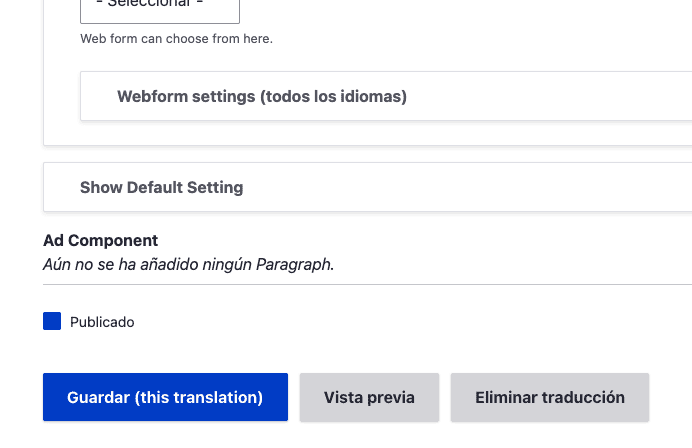692x448 pixels.
Task: Click the 'Aún no se ha añadido ningún Paragraph' text
Action: (x=188, y=265)
